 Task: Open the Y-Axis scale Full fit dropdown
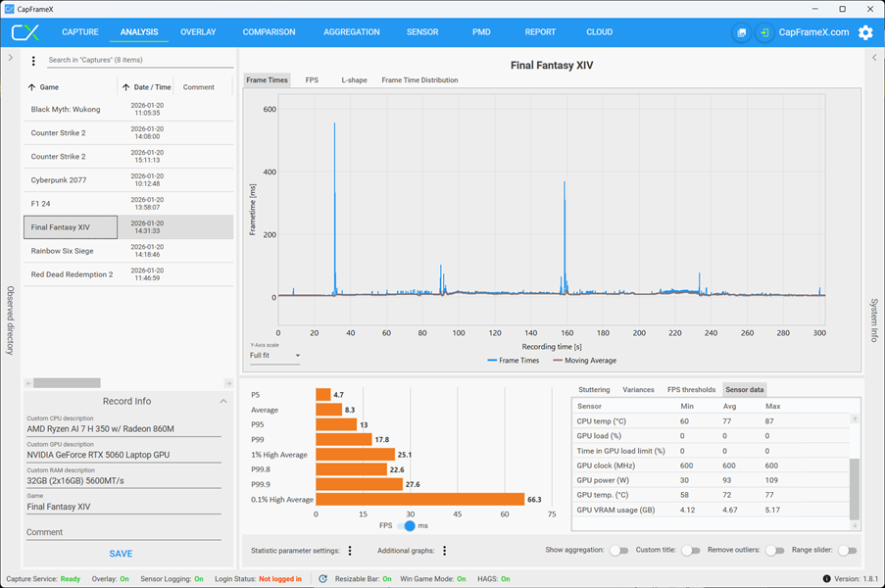coord(274,356)
